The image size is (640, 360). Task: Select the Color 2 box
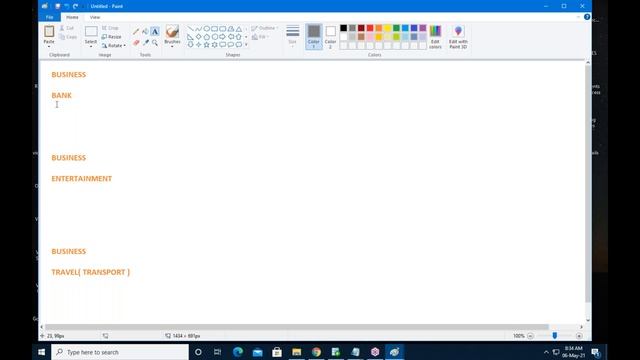point(331,37)
